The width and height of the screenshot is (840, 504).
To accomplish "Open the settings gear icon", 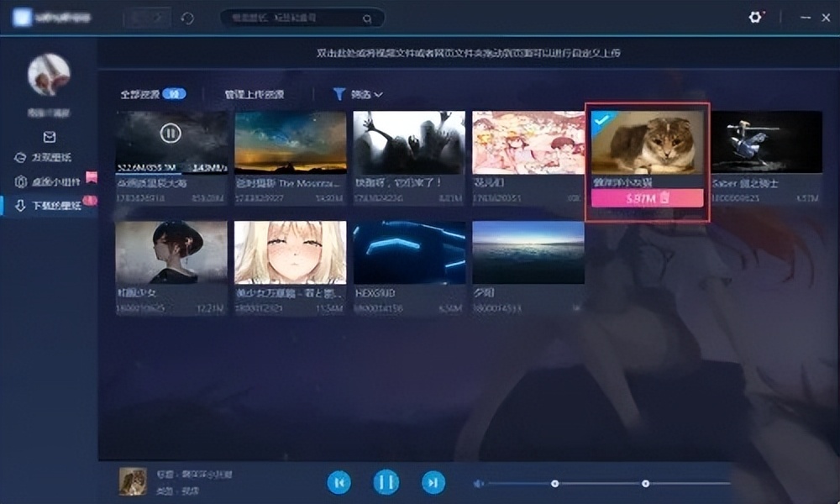I will (x=753, y=17).
